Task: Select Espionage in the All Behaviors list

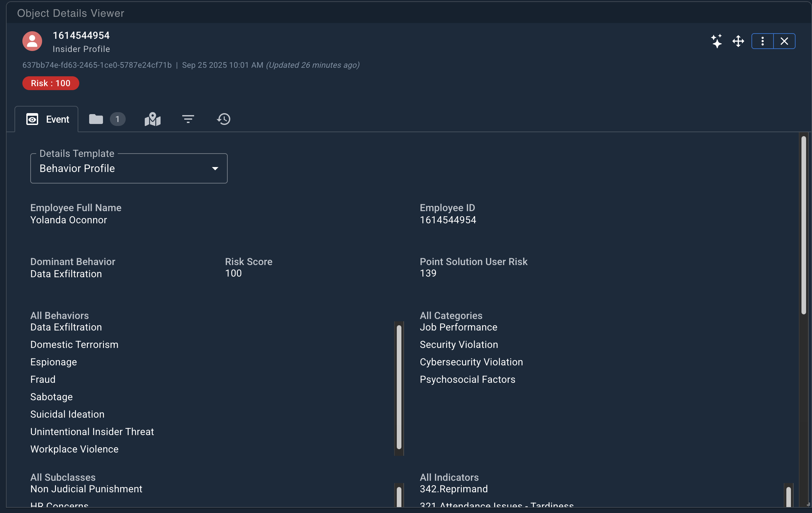Action: click(x=53, y=362)
